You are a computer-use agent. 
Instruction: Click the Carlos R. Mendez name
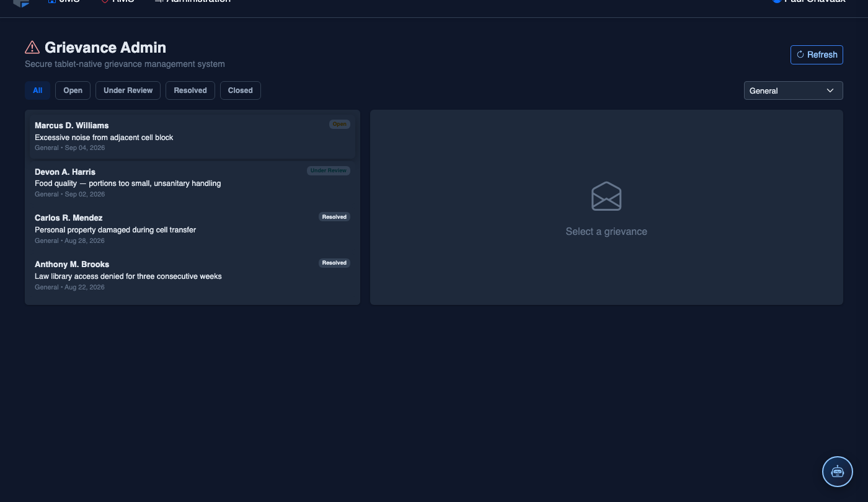(69, 218)
